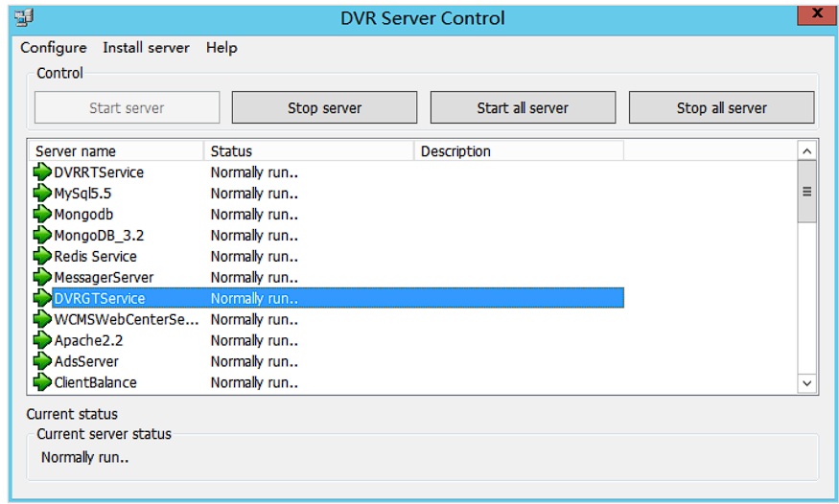Click the green arrow icon beside Apache2.2
Screen dimensions: 839x504
point(42,340)
